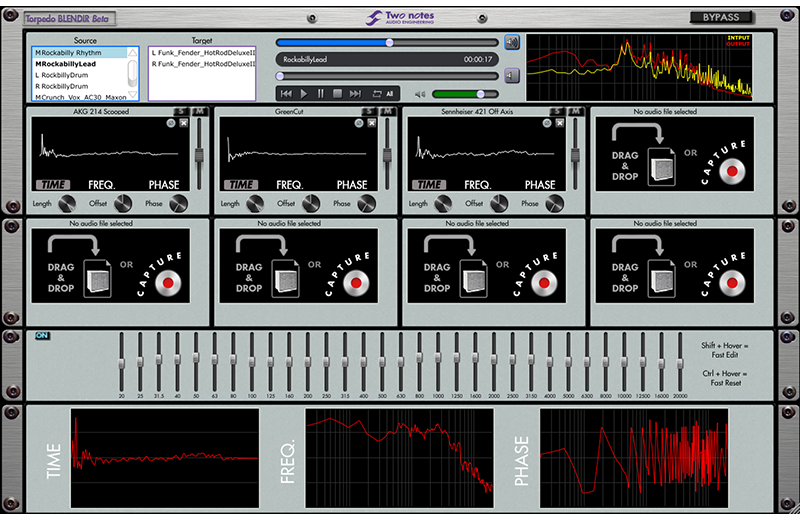800x520 pixels.
Task: Click the 20000 Hz equalizer band slider
Action: click(x=680, y=362)
